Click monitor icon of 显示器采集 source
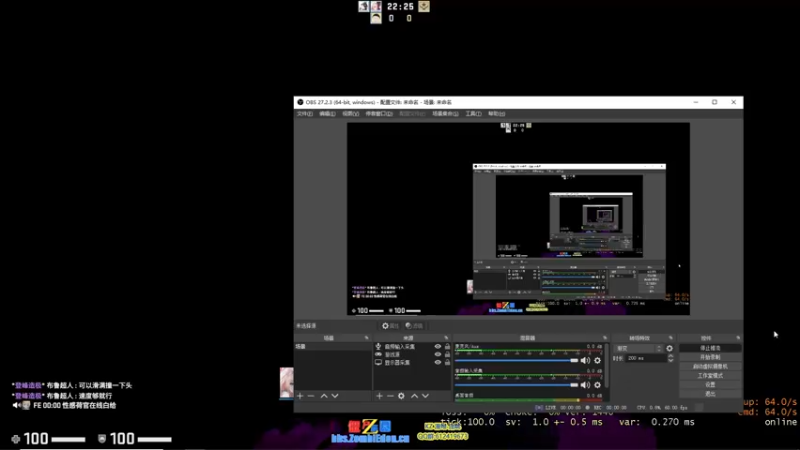 pos(378,362)
